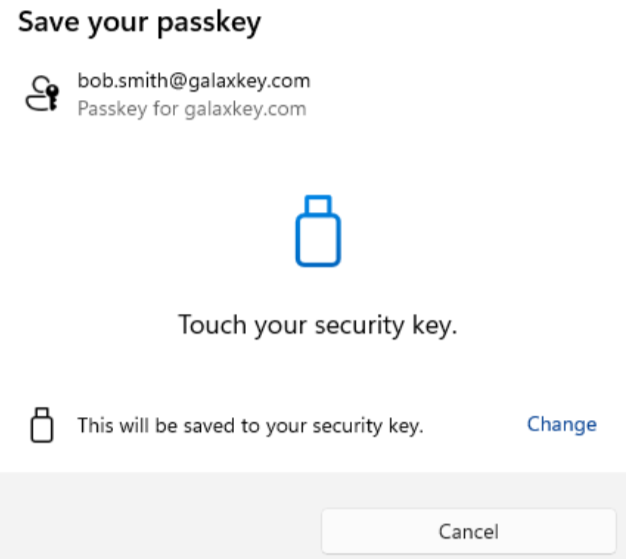Click the word "passkey" in the dialog title
The height and width of the screenshot is (559, 626).
(x=214, y=24)
